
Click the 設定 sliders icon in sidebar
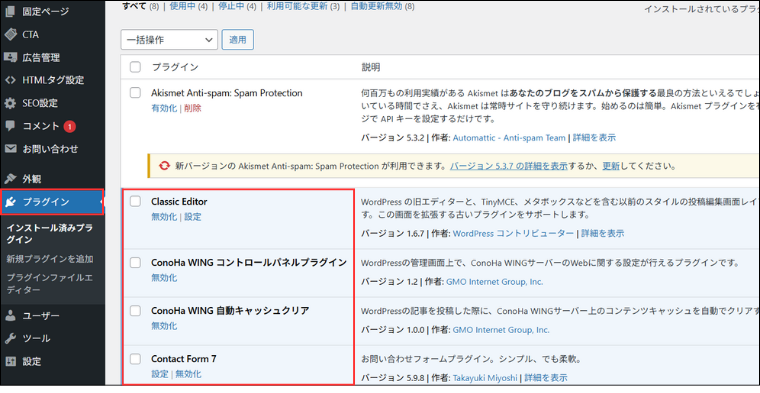click(10, 361)
